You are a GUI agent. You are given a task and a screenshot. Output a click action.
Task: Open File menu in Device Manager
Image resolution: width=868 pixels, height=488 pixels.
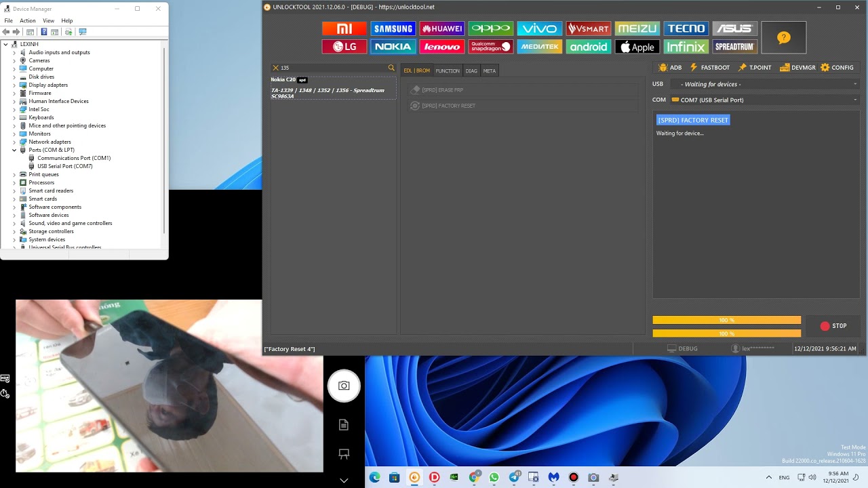(9, 20)
